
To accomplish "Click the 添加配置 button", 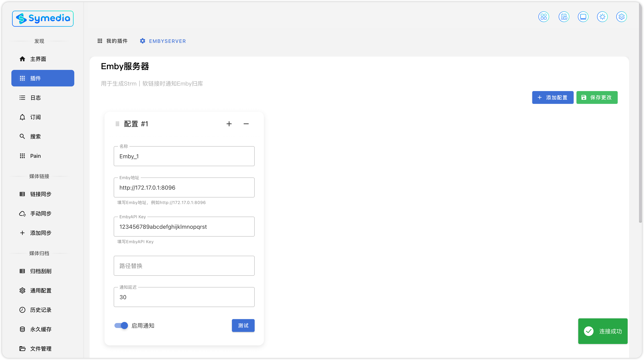I will pos(552,98).
